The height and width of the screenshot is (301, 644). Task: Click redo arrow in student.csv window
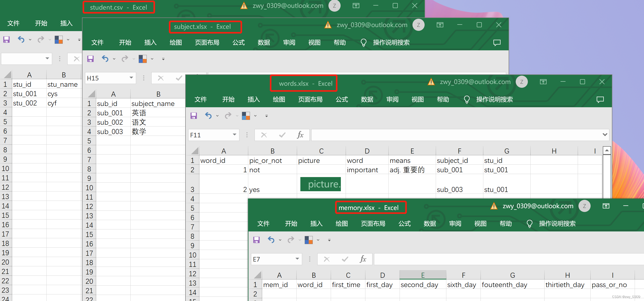[41, 39]
